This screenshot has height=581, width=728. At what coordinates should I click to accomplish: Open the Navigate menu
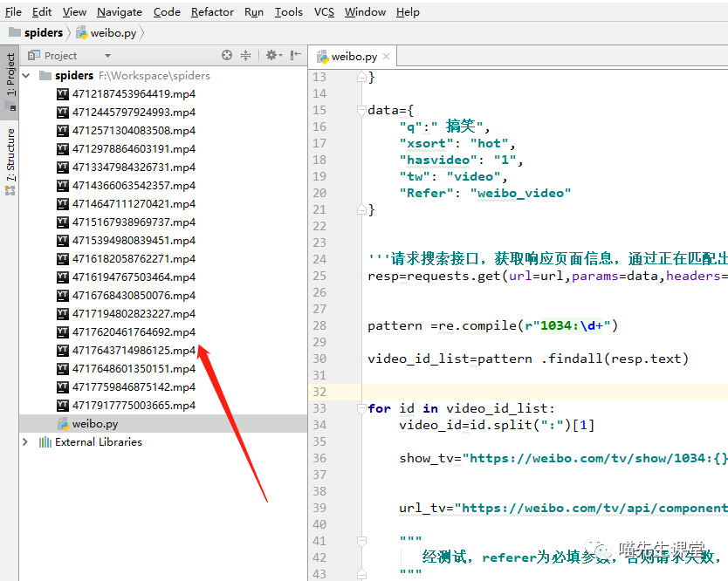coord(120,12)
